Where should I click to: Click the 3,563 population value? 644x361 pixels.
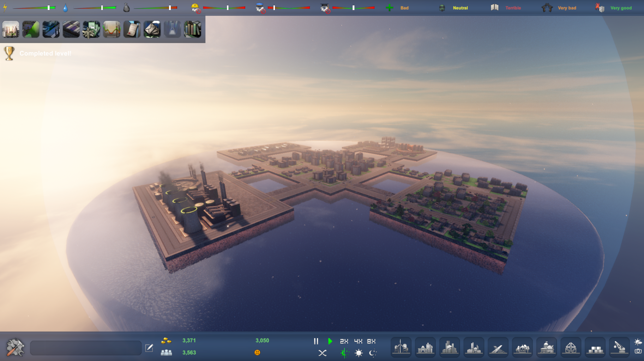(x=189, y=353)
